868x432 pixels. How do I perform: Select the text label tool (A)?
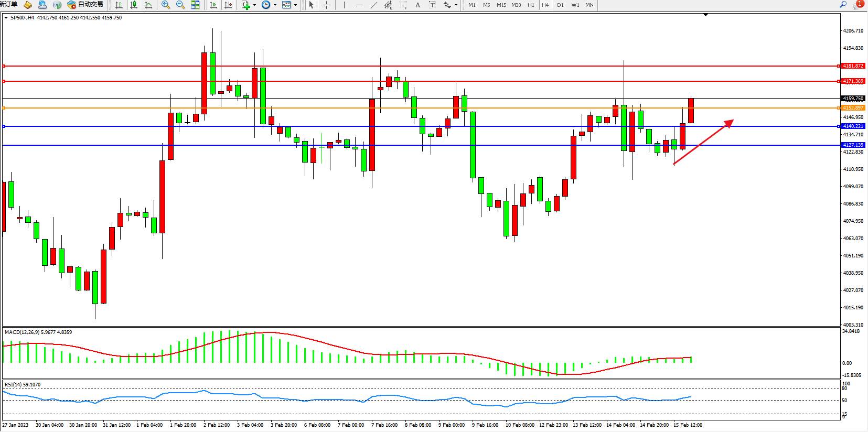417,5
